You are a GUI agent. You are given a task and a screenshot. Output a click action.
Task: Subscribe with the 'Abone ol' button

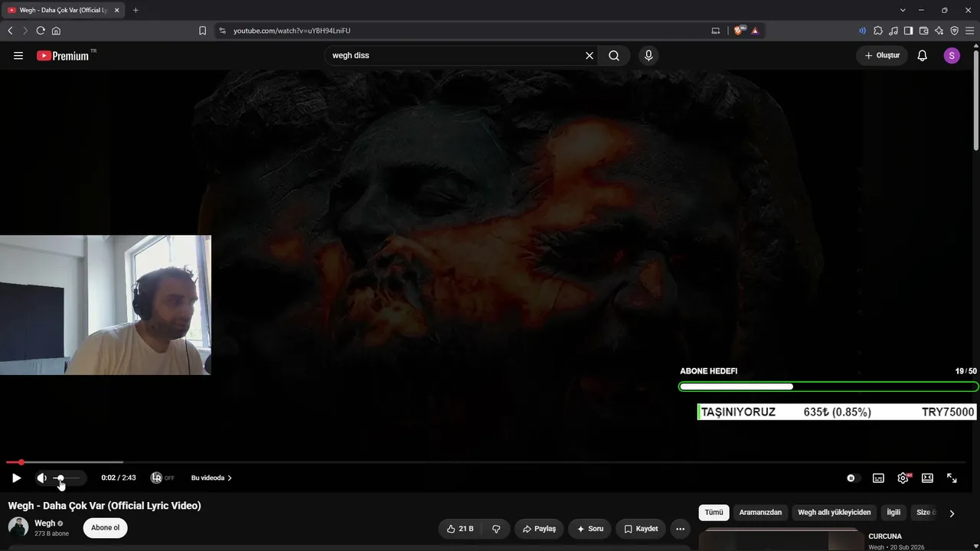click(x=106, y=528)
